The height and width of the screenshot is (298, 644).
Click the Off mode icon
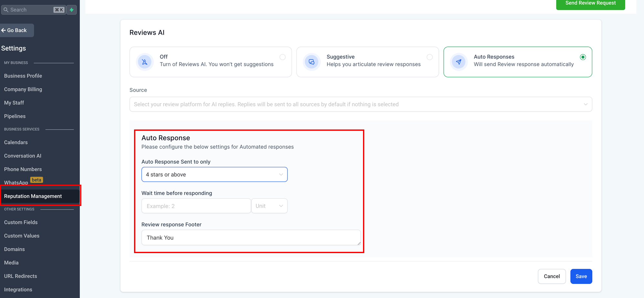[145, 62]
